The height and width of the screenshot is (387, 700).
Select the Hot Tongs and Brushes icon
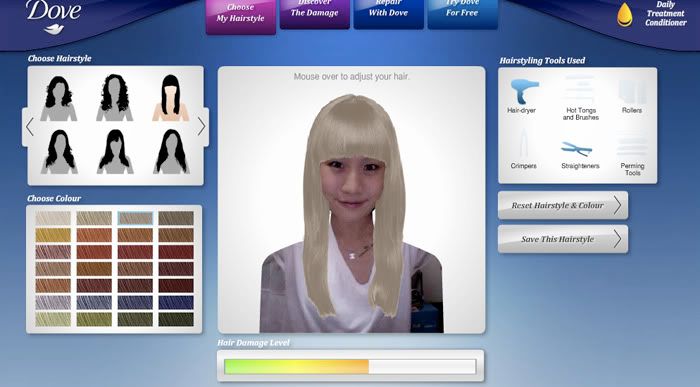click(x=579, y=89)
